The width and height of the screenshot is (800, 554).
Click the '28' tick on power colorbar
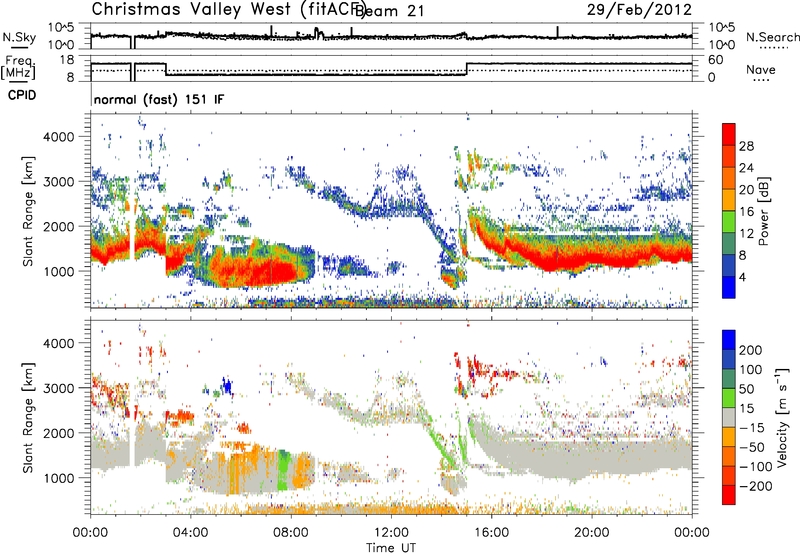746,146
